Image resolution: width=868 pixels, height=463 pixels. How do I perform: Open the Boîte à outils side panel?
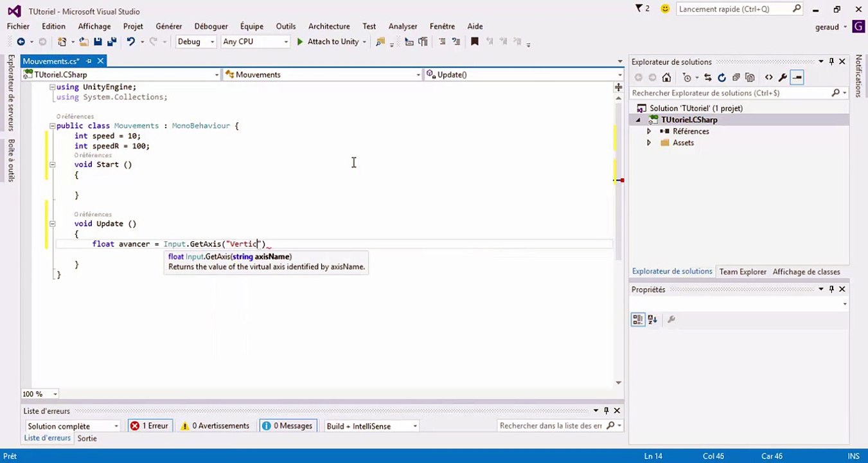click(11, 159)
